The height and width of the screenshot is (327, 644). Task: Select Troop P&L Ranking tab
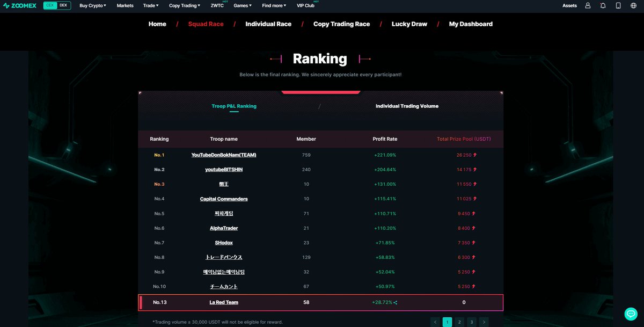[234, 106]
